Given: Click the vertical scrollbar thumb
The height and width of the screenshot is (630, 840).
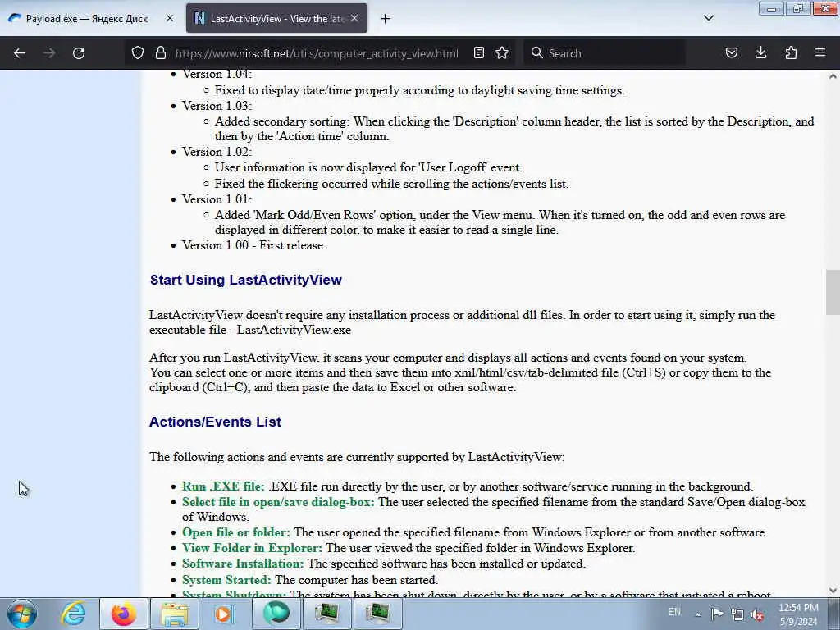Looking at the screenshot, I should coord(833,293).
